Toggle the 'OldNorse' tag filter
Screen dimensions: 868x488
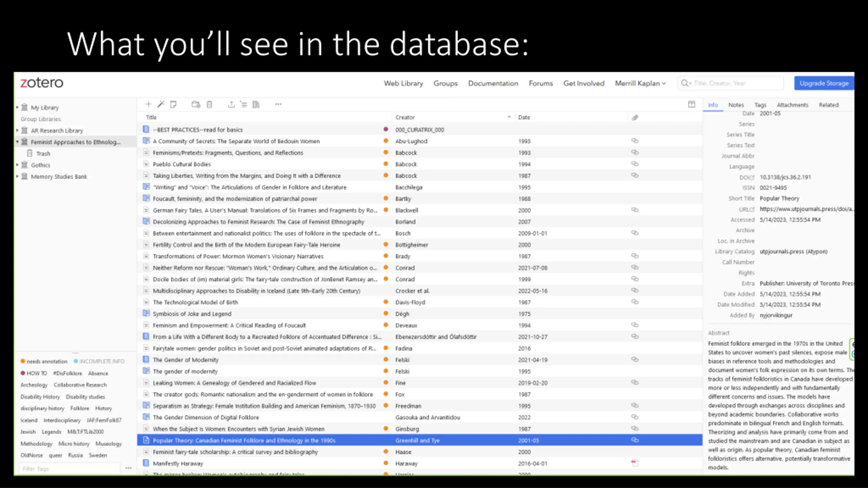pos(32,455)
